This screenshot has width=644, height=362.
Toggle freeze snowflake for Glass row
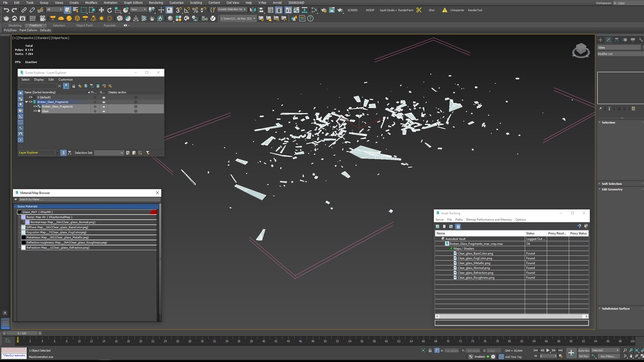coord(95,111)
